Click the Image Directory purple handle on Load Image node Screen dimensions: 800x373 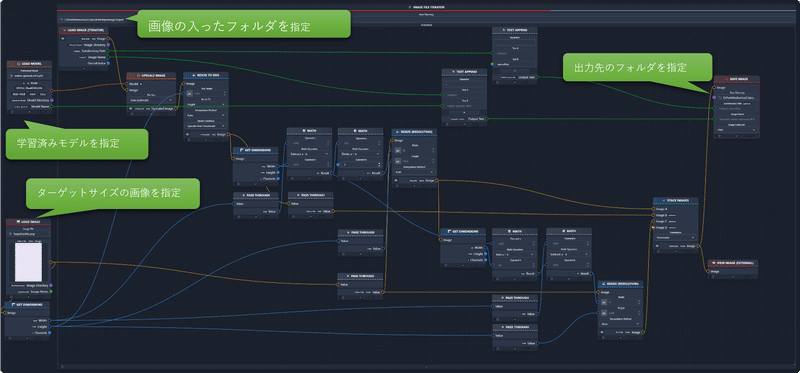pyautogui.click(x=51, y=285)
